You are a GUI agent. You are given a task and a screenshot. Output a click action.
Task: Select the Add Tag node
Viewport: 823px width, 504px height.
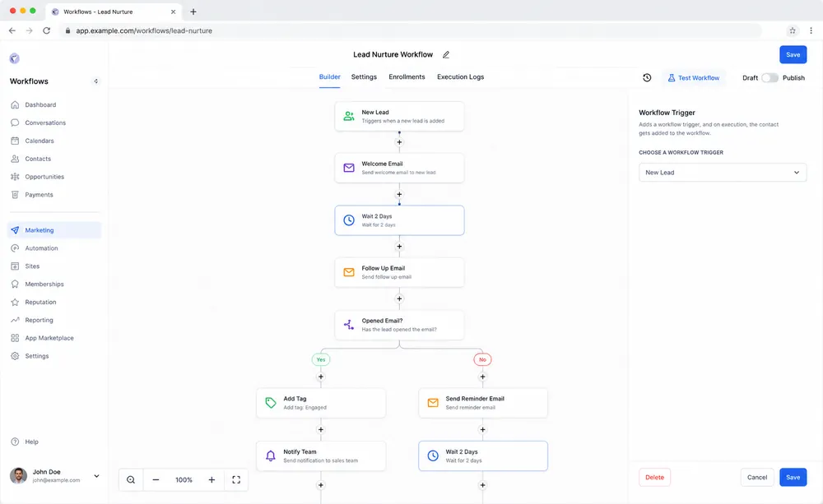(321, 403)
